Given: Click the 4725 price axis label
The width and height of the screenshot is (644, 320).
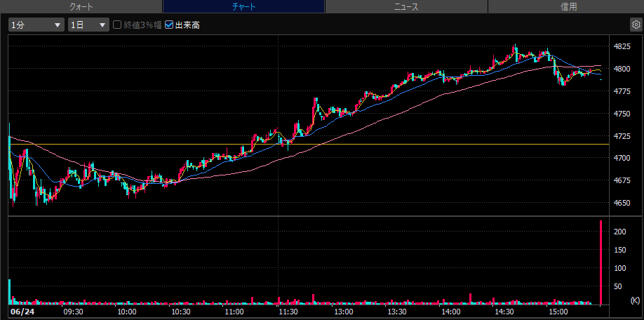Looking at the screenshot, I should (622, 135).
